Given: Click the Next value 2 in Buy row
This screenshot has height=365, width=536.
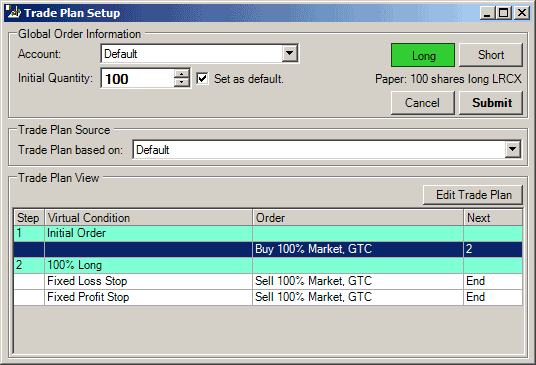Looking at the screenshot, I should point(493,249).
